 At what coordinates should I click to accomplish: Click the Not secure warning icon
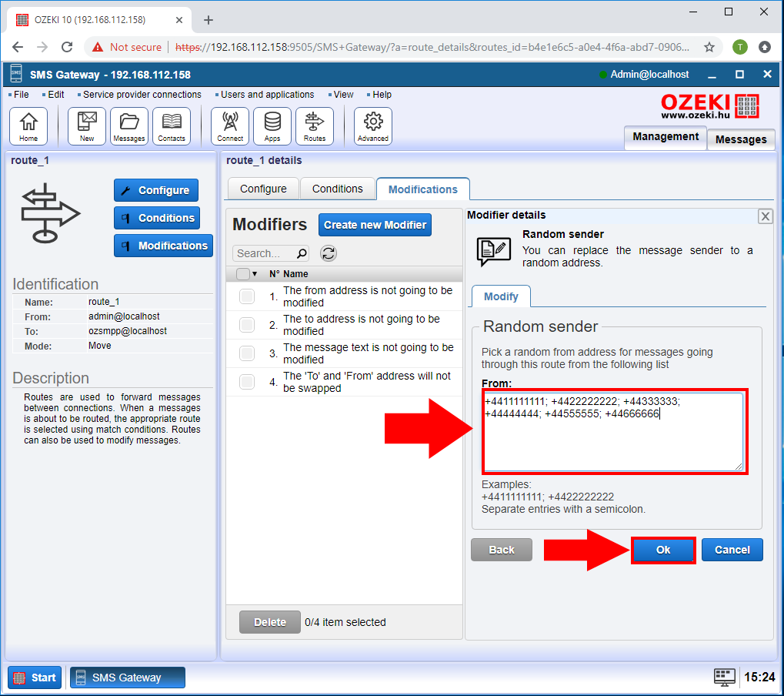click(98, 47)
